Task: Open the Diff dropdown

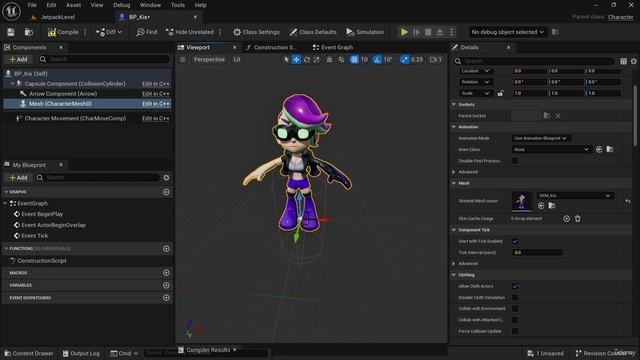Action: [x=109, y=32]
